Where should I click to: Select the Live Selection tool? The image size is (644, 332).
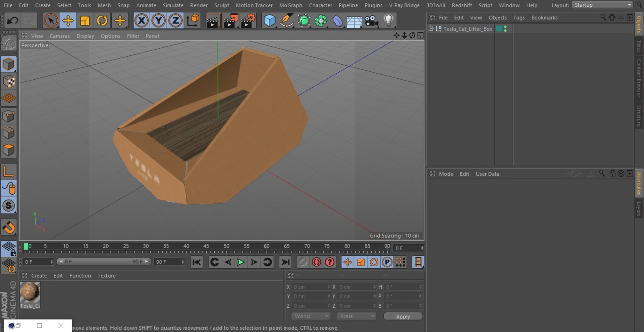click(51, 21)
